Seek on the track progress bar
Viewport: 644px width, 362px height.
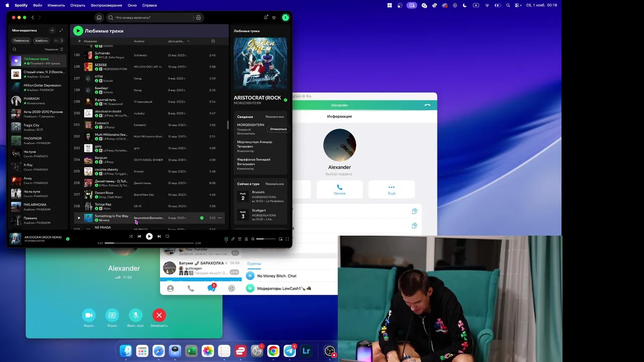coord(149,243)
